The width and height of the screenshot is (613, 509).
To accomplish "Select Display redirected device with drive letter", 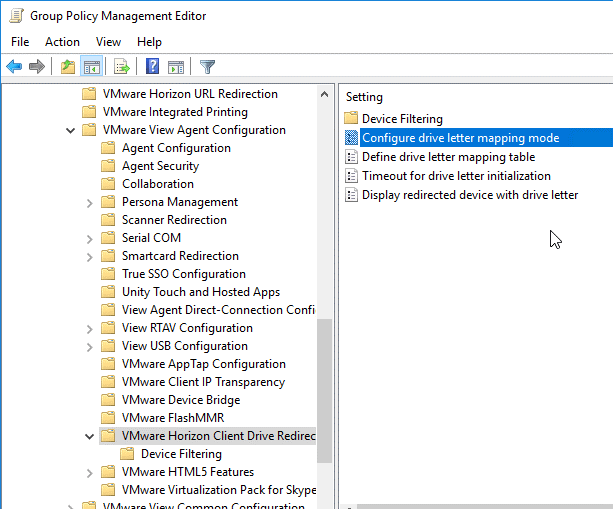I will pyautogui.click(x=470, y=195).
